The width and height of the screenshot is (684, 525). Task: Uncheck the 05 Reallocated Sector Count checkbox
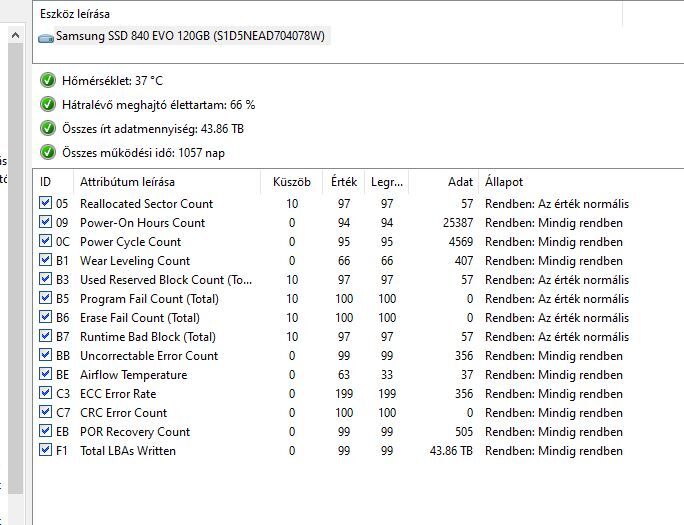45,203
